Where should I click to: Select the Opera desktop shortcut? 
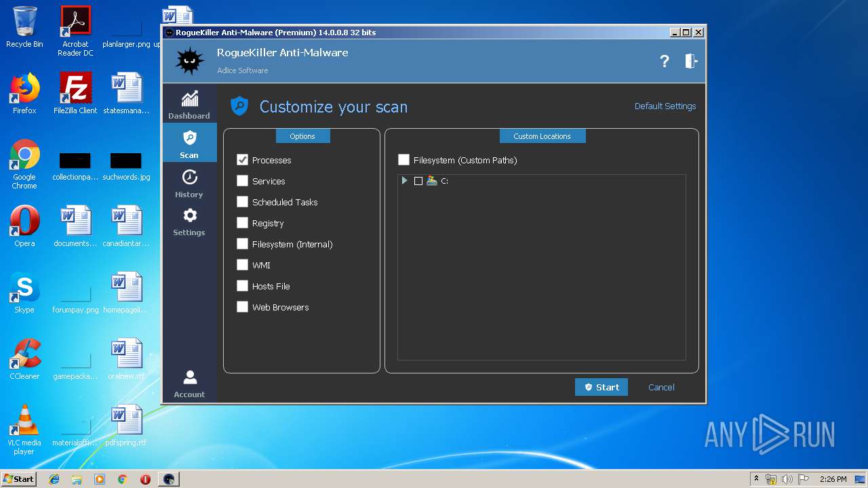tap(24, 226)
